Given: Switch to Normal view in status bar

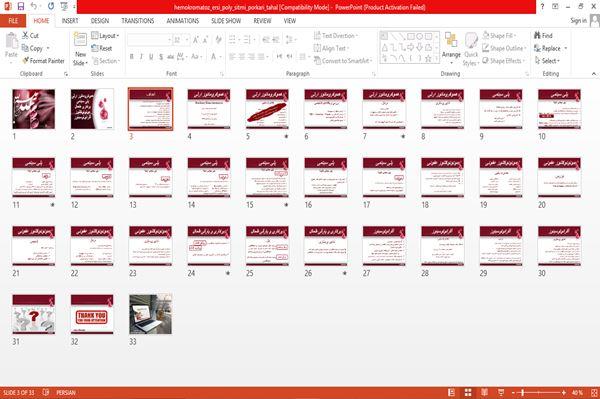Looking at the screenshot, I should point(452,392).
